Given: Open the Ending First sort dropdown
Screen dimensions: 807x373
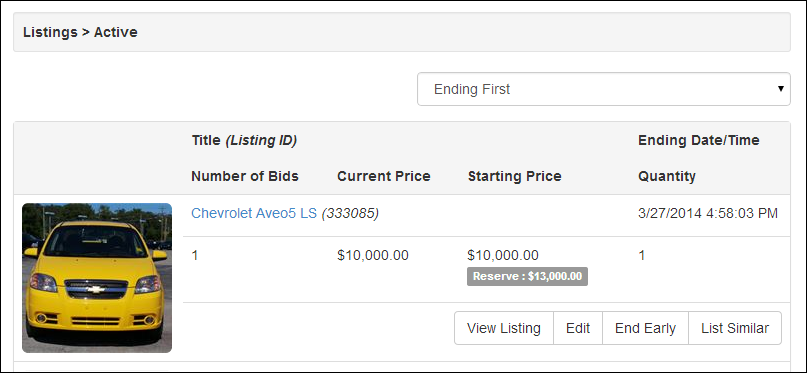Looking at the screenshot, I should click(603, 89).
